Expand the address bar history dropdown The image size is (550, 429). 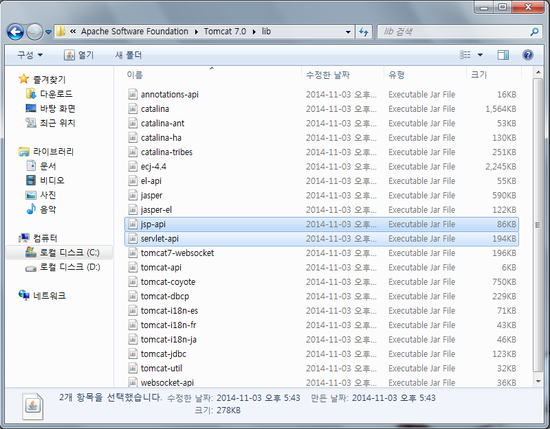pyautogui.click(x=348, y=32)
